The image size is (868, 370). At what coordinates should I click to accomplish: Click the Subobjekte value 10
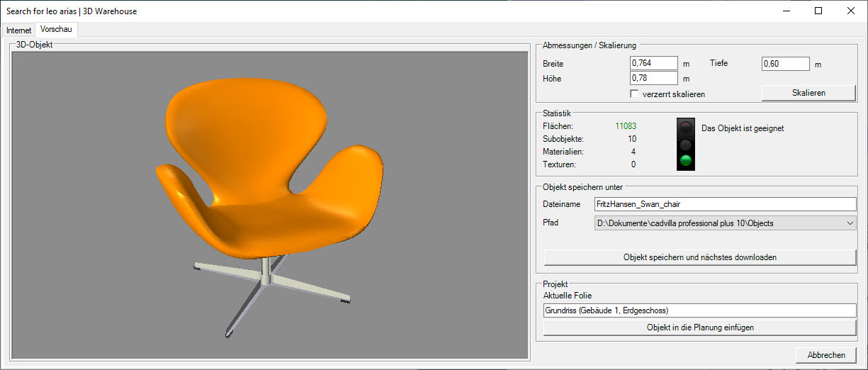click(632, 139)
